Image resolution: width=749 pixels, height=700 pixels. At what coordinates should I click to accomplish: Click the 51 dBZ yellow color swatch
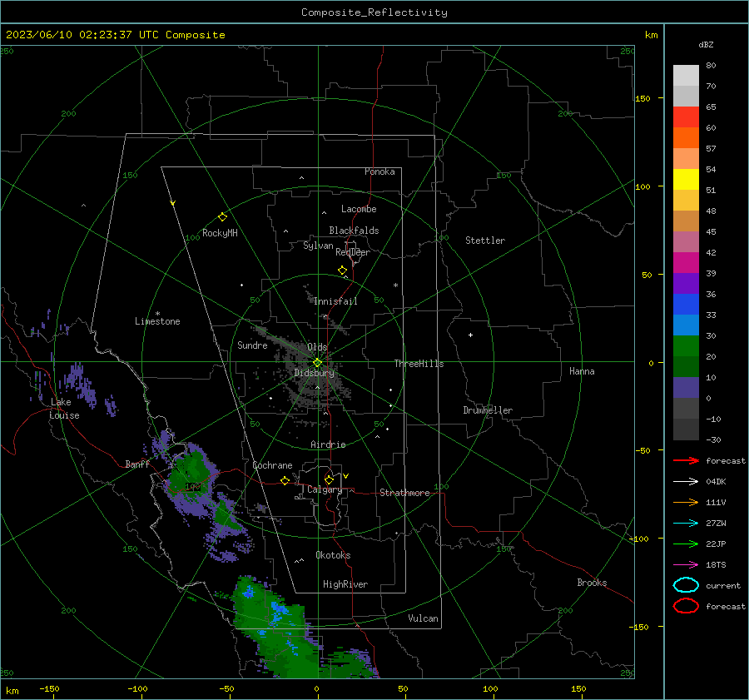point(686,179)
